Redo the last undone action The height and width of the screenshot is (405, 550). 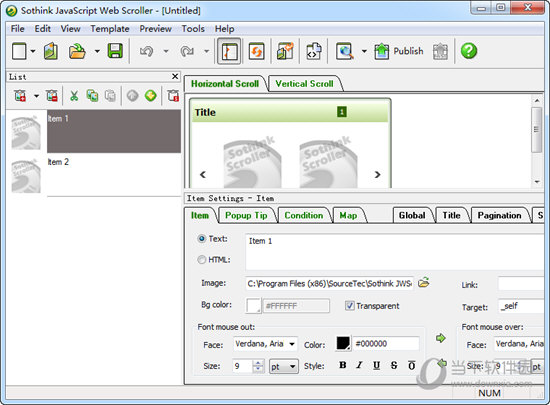click(187, 51)
